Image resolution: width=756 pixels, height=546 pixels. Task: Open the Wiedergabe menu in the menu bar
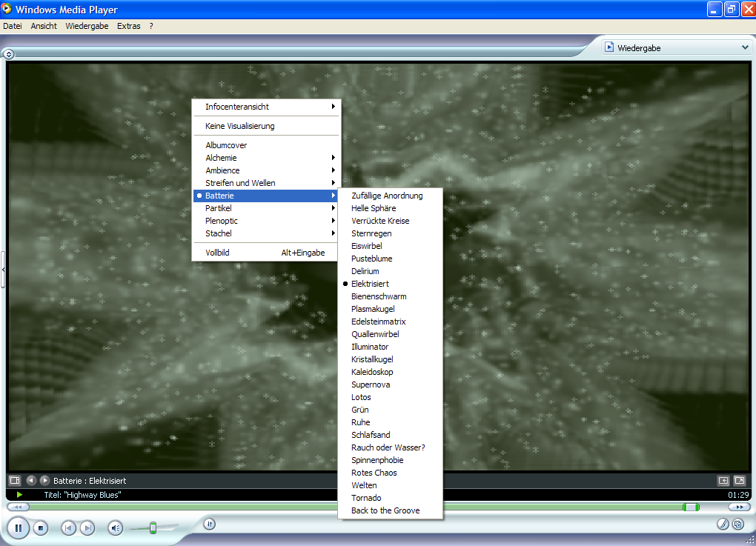pos(87,26)
